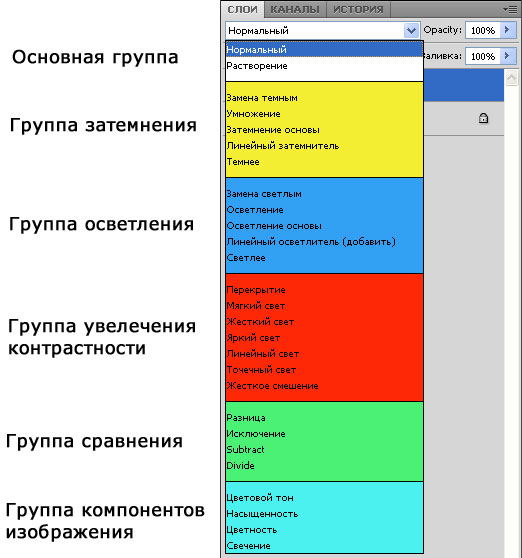Pick Divide blend mode
The image size is (522, 558).
pos(324,466)
